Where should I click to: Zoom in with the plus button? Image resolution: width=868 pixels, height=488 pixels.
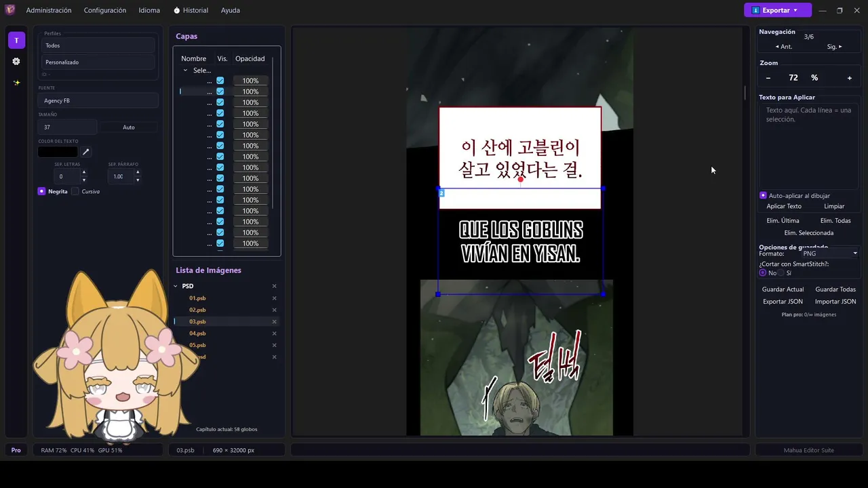850,78
